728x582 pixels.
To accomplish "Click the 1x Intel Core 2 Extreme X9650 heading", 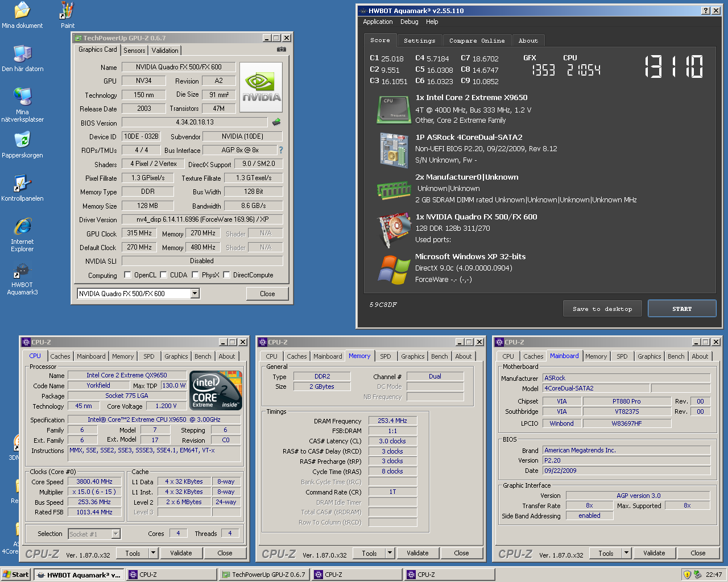I will tap(471, 98).
